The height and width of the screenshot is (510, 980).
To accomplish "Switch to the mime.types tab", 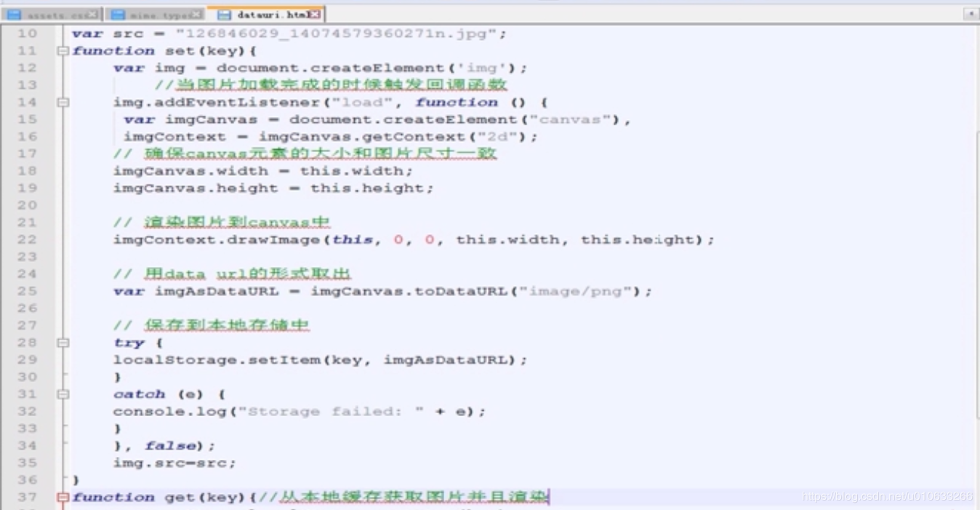I will point(156,14).
